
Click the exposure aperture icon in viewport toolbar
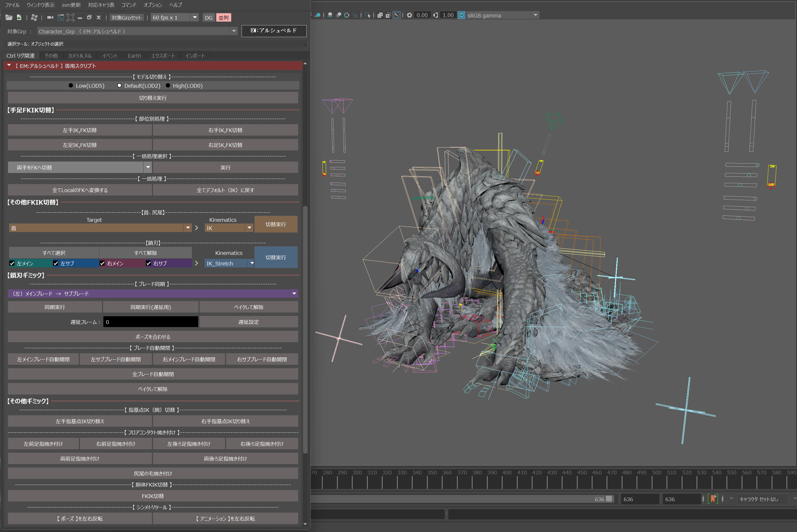point(409,15)
